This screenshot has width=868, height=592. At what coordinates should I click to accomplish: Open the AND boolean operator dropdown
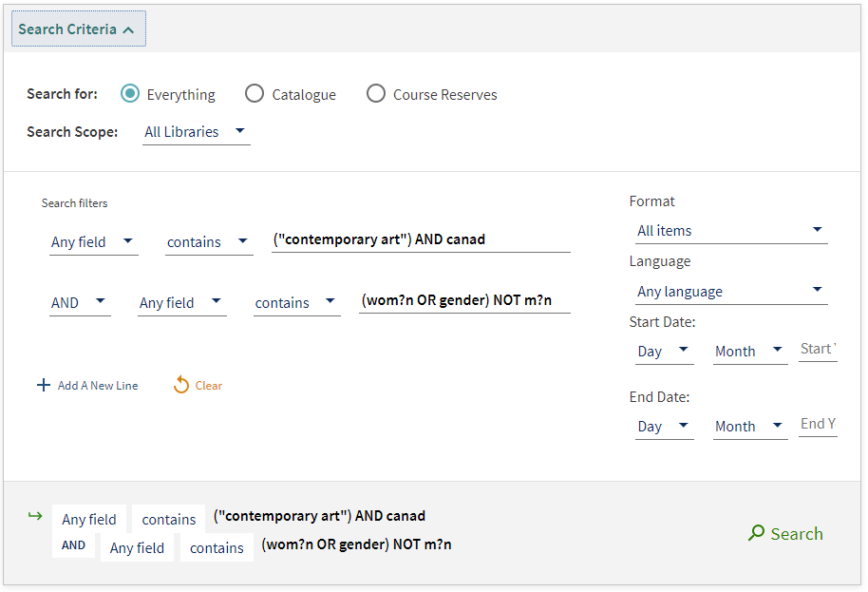81,302
